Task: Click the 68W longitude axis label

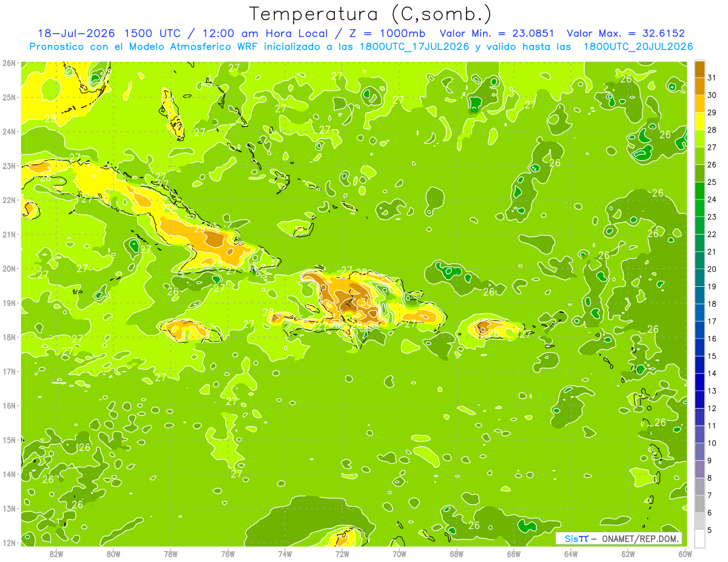Action: pyautogui.click(x=456, y=554)
